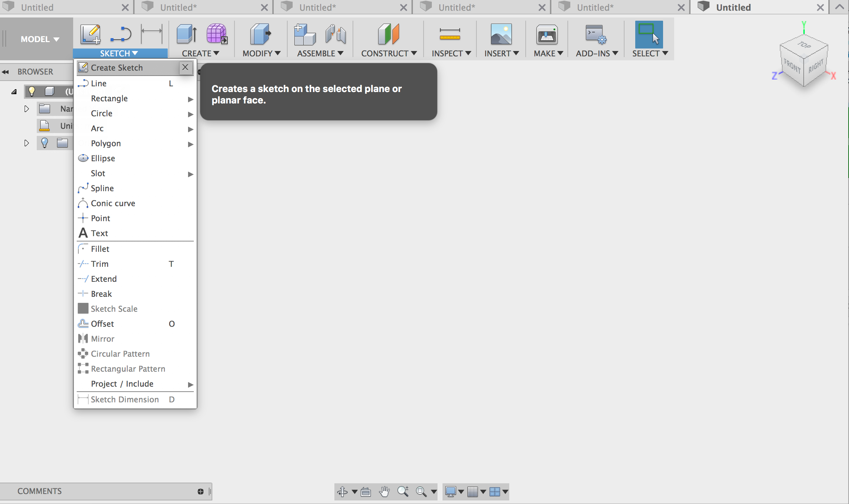Close the Create Sketch pinned item X
The height and width of the screenshot is (504, 849).
pos(185,67)
